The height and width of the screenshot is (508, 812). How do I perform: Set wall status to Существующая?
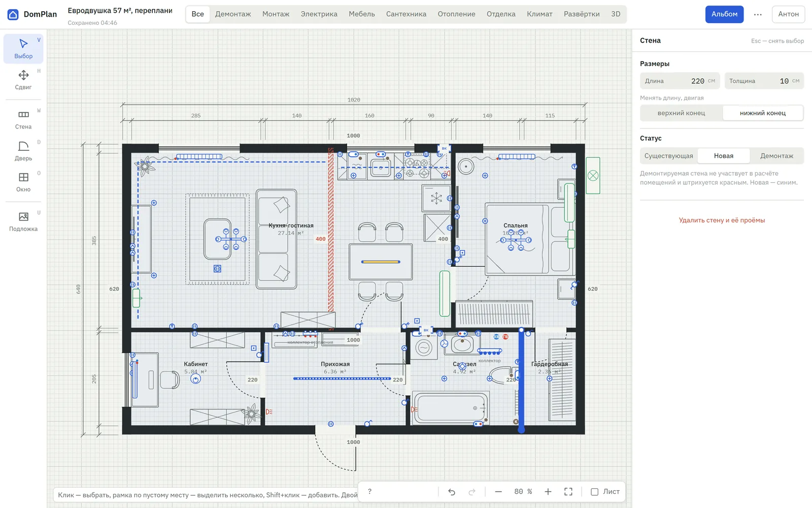(x=669, y=156)
